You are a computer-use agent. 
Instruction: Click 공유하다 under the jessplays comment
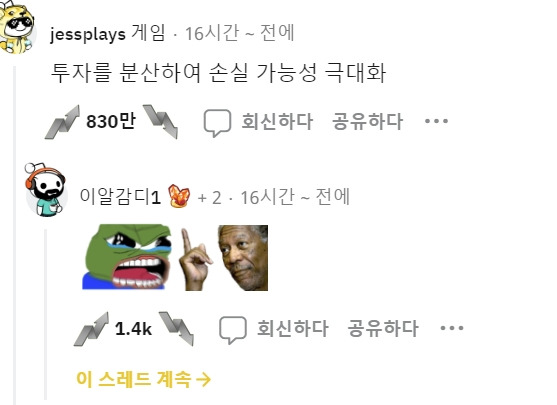(367, 121)
